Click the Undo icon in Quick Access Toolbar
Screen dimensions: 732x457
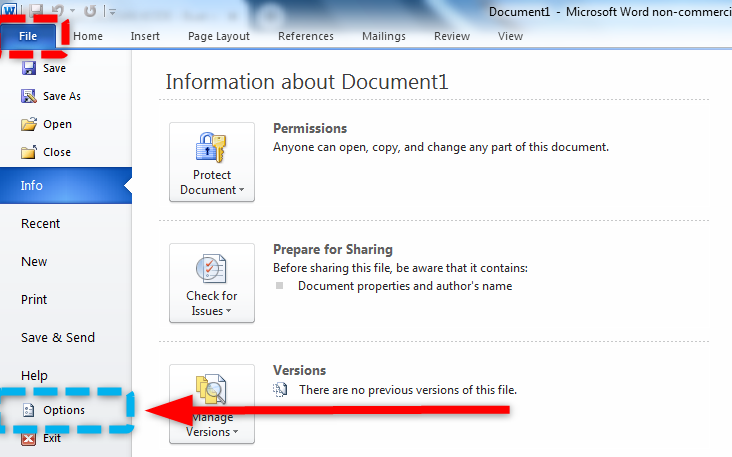pyautogui.click(x=57, y=10)
